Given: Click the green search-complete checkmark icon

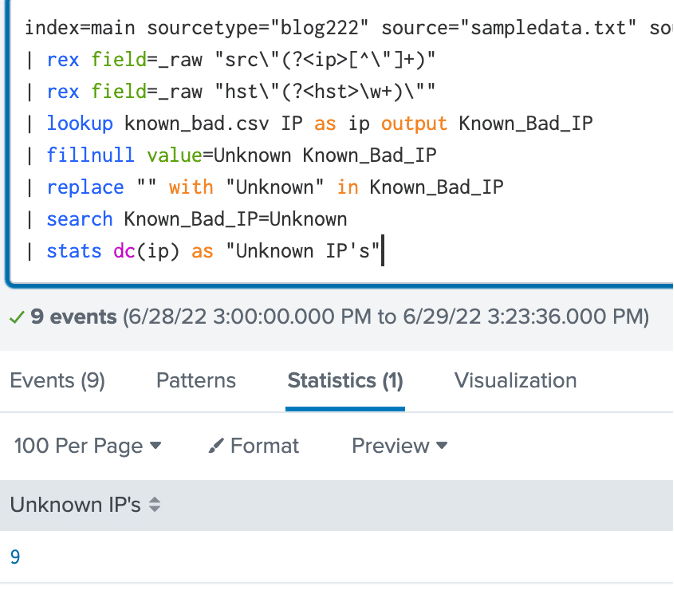Looking at the screenshot, I should [16, 318].
